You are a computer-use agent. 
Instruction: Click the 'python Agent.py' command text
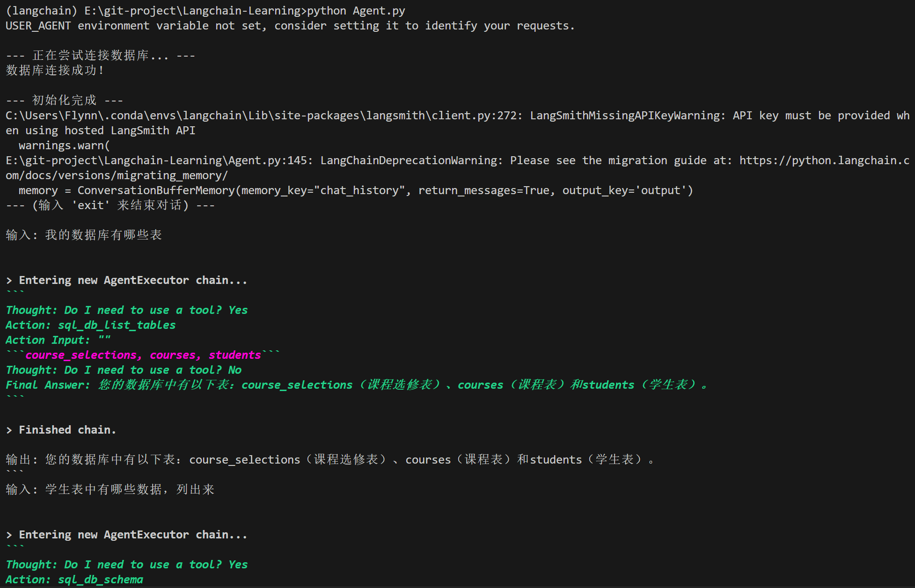[356, 11]
